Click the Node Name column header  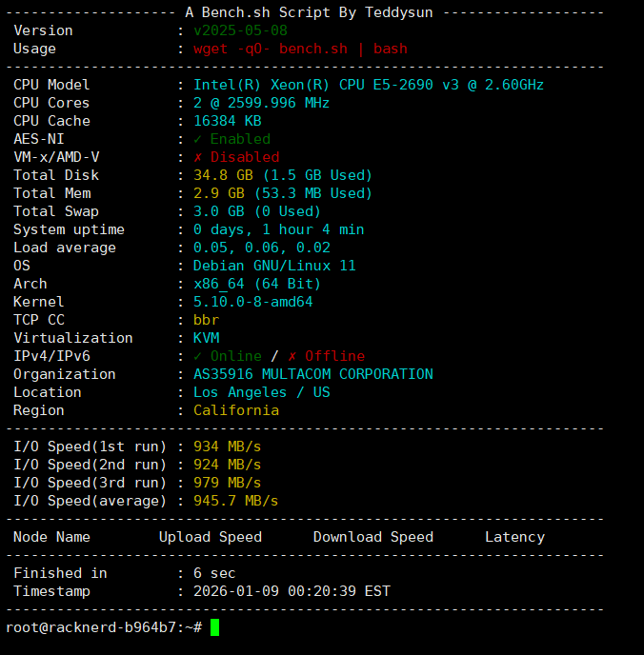coord(52,537)
